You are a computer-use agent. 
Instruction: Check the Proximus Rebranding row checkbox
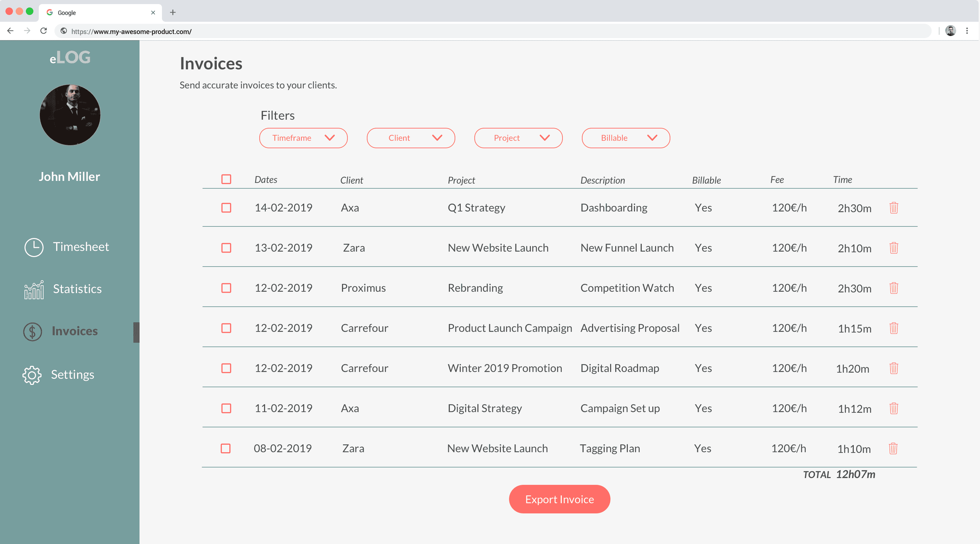click(226, 288)
